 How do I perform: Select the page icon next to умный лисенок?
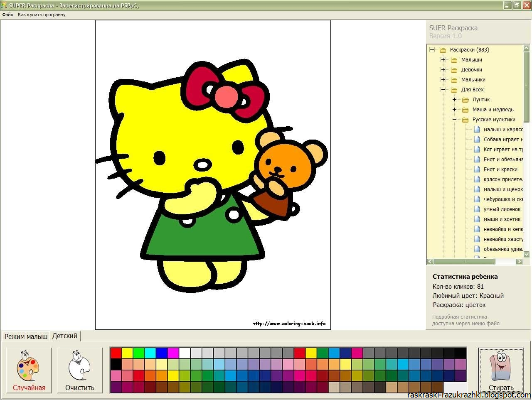click(477, 209)
